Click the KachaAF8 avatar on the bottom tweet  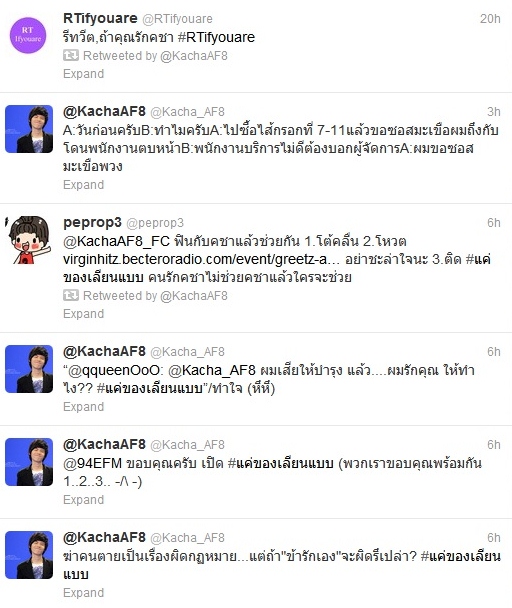29,555
